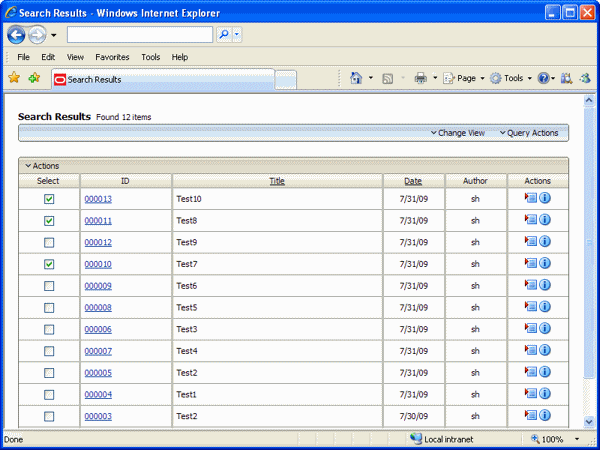Select the checkbox for item 000004
600x450 pixels.
coord(49,395)
